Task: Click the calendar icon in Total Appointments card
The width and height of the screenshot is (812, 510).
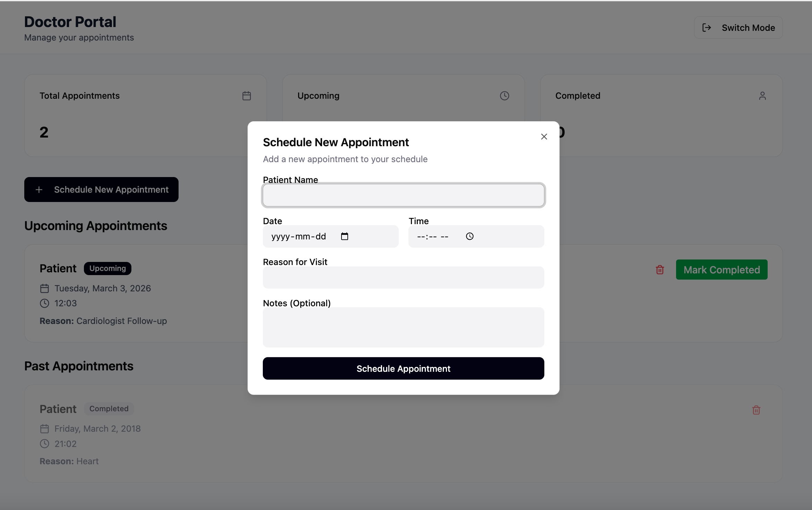Action: point(247,96)
